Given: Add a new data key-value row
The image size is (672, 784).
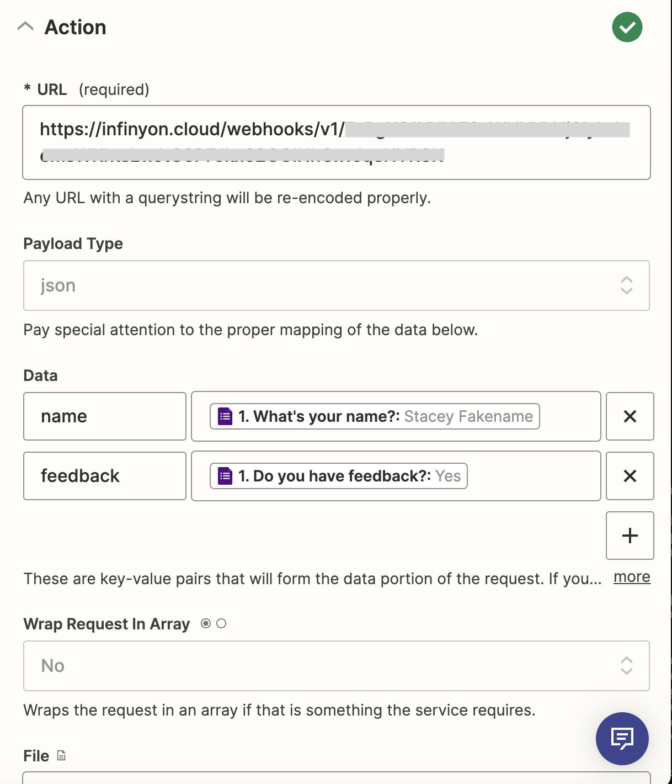Looking at the screenshot, I should pos(630,536).
